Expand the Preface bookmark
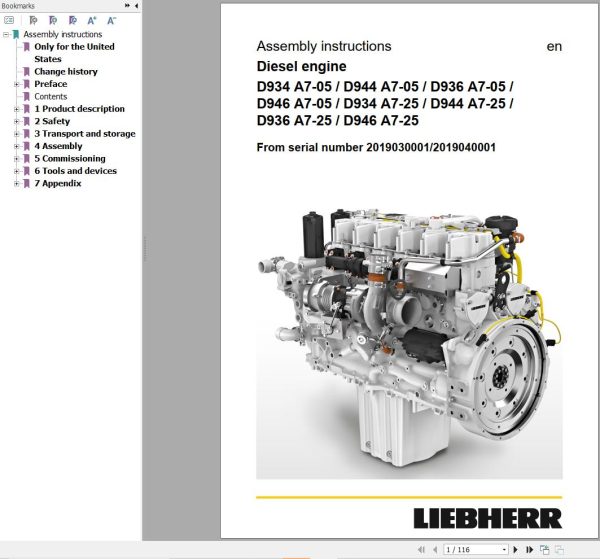Screen dimensions: 600x559 (x=16, y=84)
